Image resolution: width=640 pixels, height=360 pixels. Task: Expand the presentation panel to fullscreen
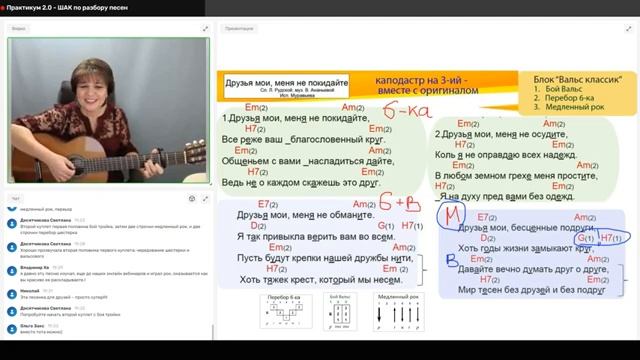pyautogui.click(x=628, y=29)
